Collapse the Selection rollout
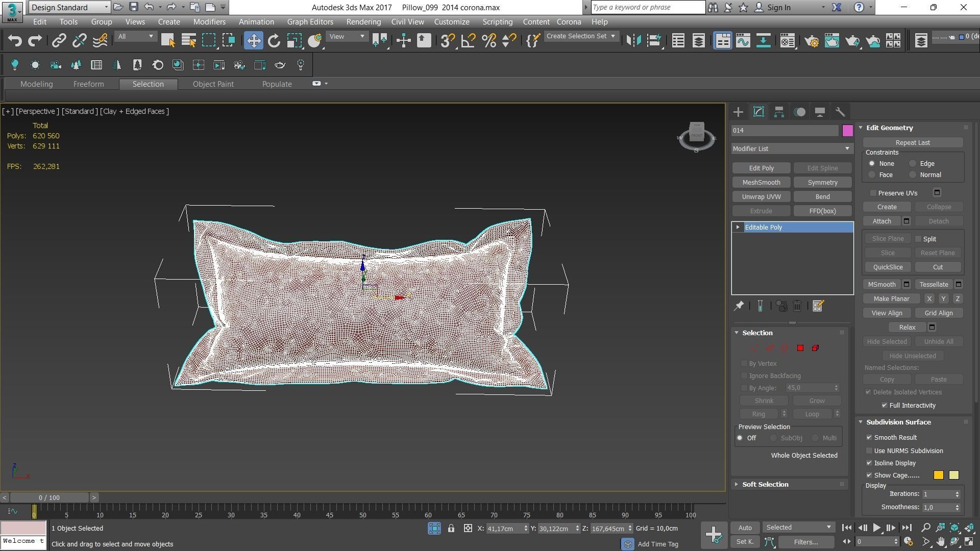This screenshot has width=980, height=551. 757,333
